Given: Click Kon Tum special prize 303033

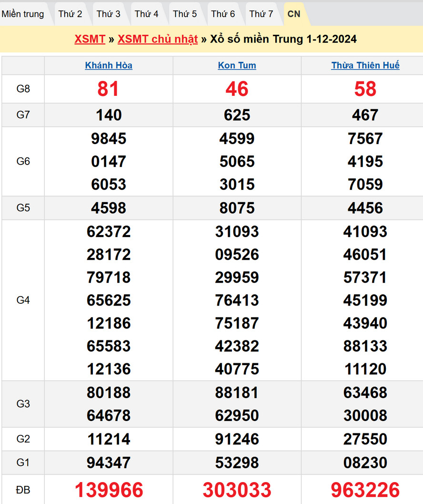Looking at the screenshot, I should point(237,490).
